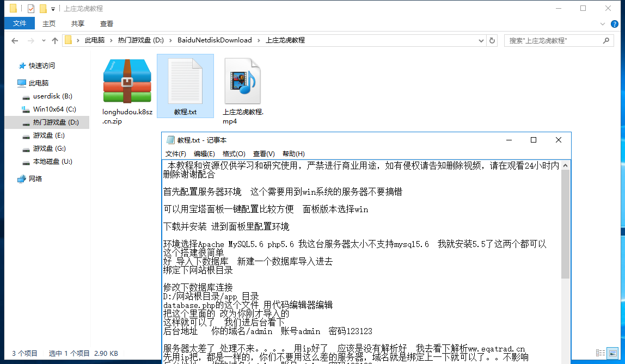Navigate back with the left arrow

coord(15,41)
